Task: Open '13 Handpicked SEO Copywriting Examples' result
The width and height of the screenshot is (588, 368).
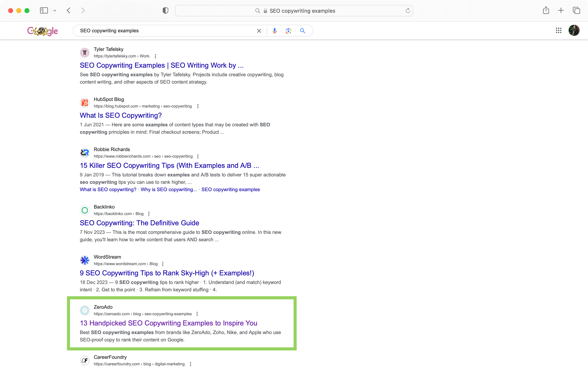Action: (169, 323)
